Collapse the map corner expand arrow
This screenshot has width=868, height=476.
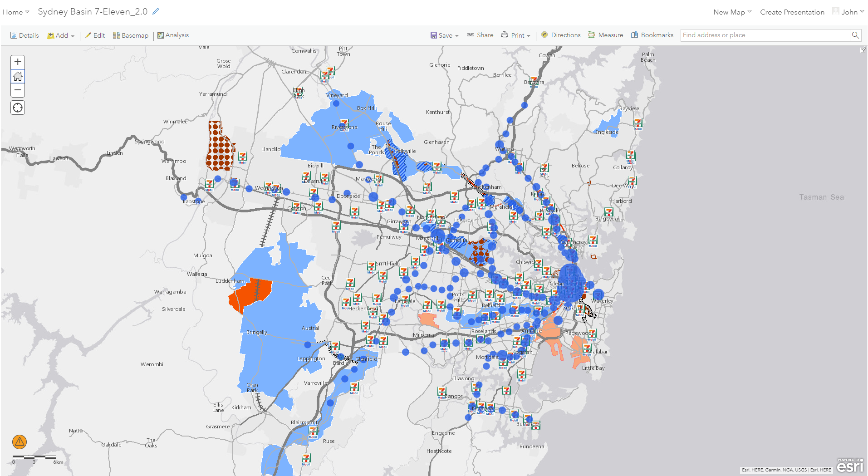pyautogui.click(x=863, y=50)
